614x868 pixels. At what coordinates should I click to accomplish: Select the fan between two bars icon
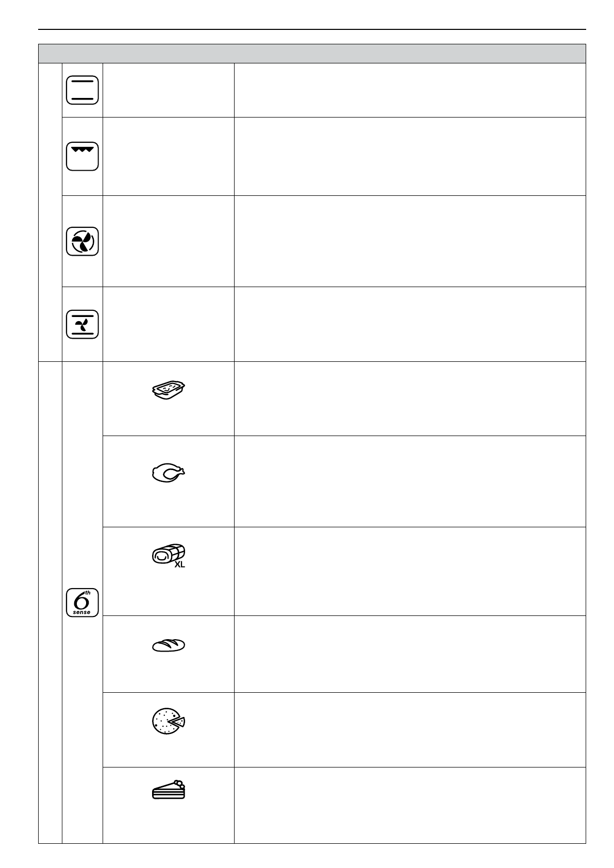[x=82, y=324]
